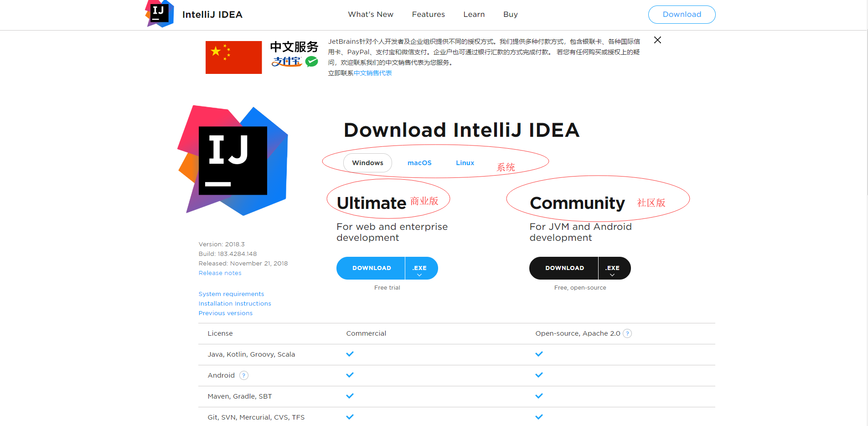The width and height of the screenshot is (868, 426).
Task: Click the black Community DOWNLOAD button
Action: click(563, 268)
